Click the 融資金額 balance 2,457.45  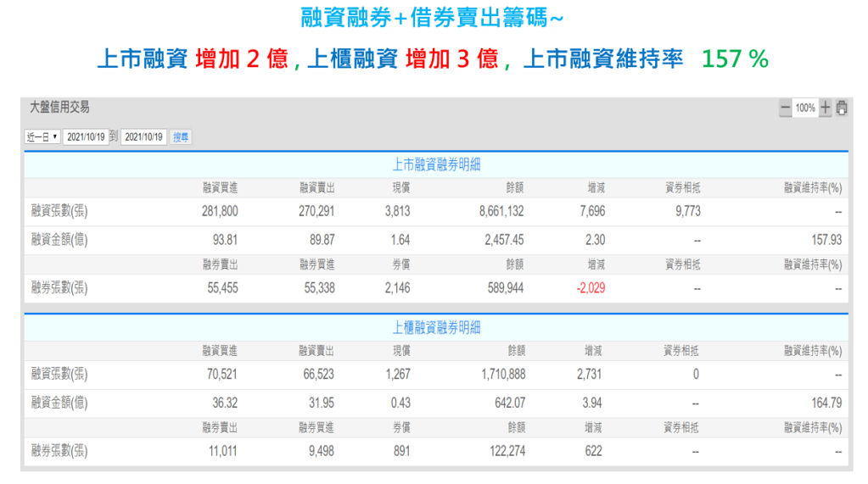504,241
